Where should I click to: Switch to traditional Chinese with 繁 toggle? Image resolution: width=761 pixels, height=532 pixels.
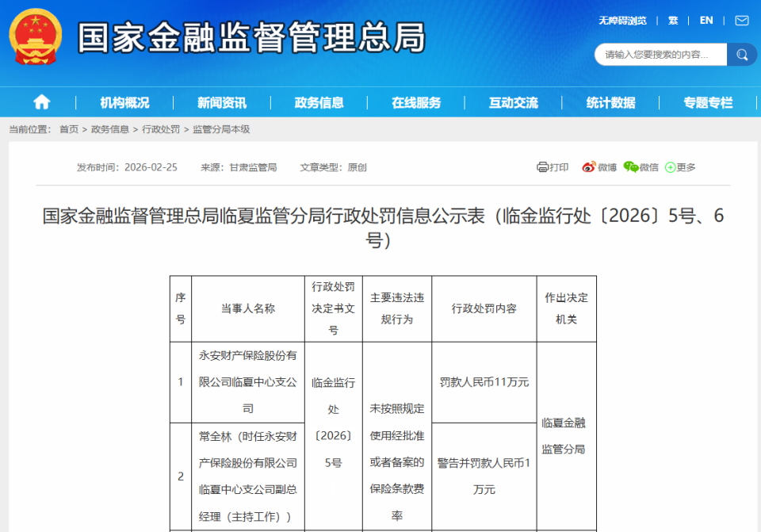click(672, 20)
